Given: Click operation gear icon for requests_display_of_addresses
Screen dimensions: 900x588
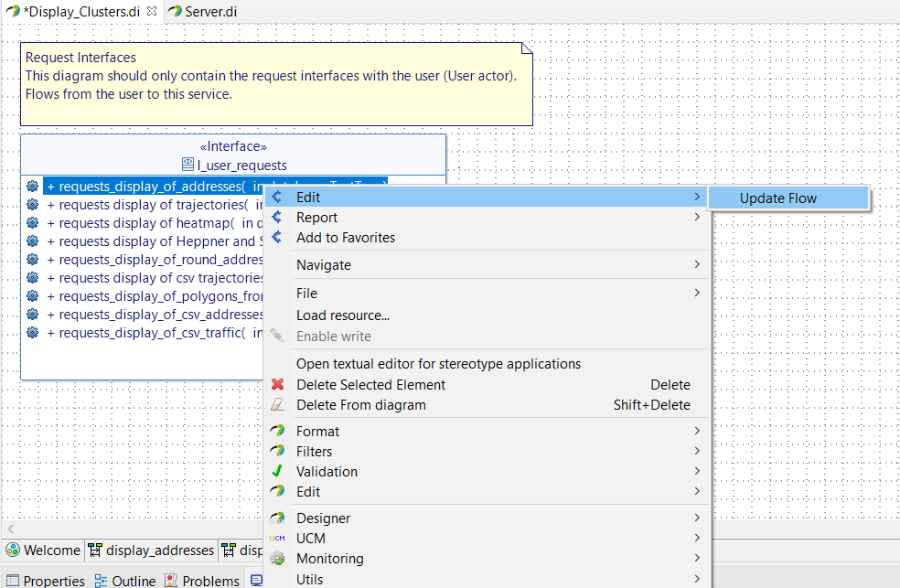Looking at the screenshot, I should coord(33,186).
